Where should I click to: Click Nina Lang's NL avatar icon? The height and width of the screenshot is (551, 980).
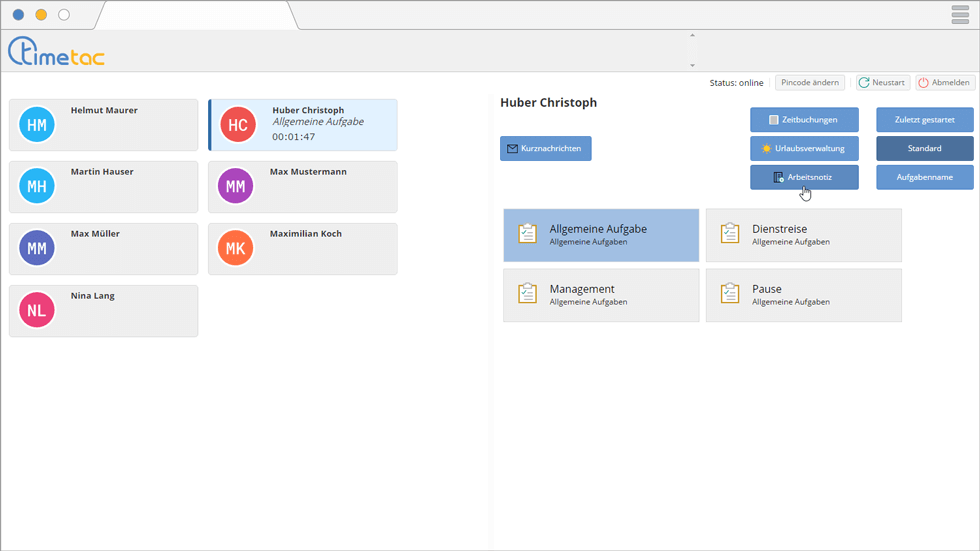37,311
